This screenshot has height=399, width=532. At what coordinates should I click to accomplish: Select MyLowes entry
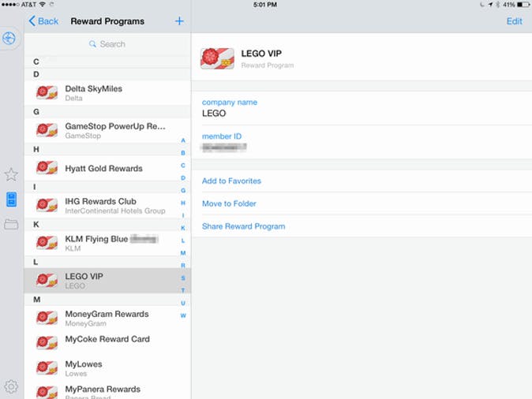[107, 368]
